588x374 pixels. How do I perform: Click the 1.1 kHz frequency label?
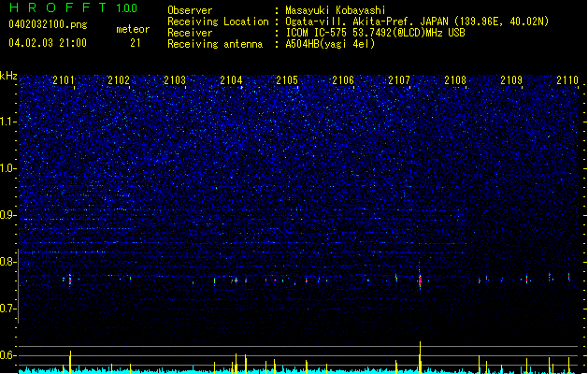(7, 122)
